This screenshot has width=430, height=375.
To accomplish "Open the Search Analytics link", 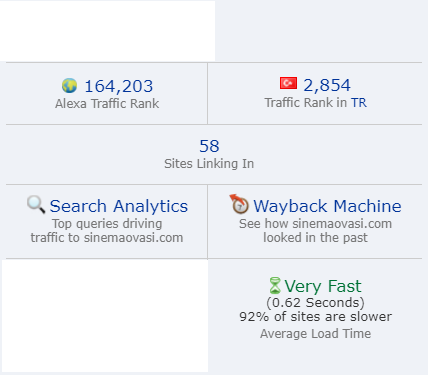I will click(x=119, y=206).
